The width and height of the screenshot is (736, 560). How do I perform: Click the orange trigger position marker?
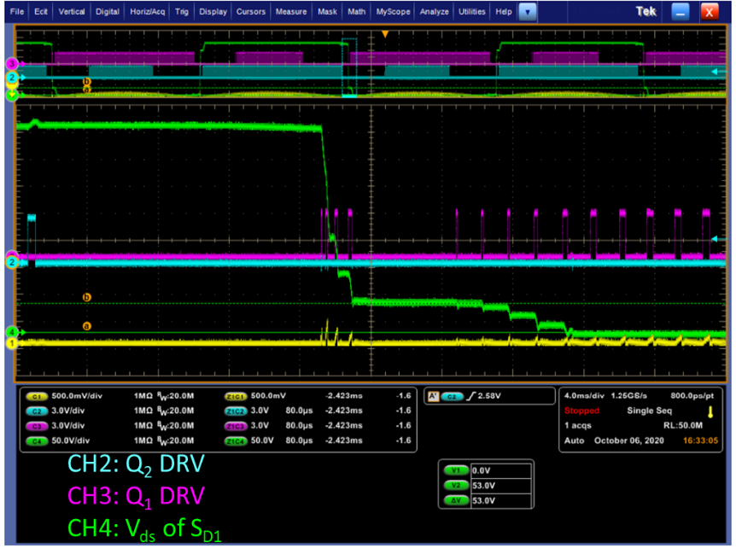click(x=385, y=34)
